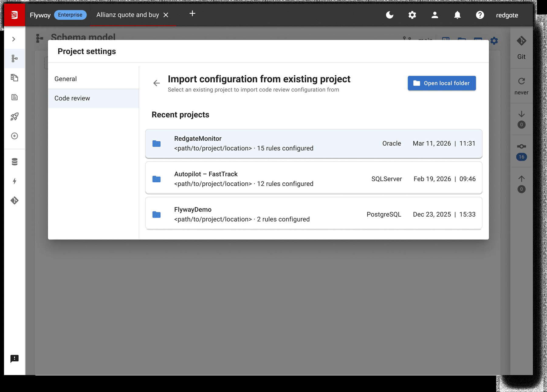Open settings gear in top bar

pyautogui.click(x=412, y=15)
